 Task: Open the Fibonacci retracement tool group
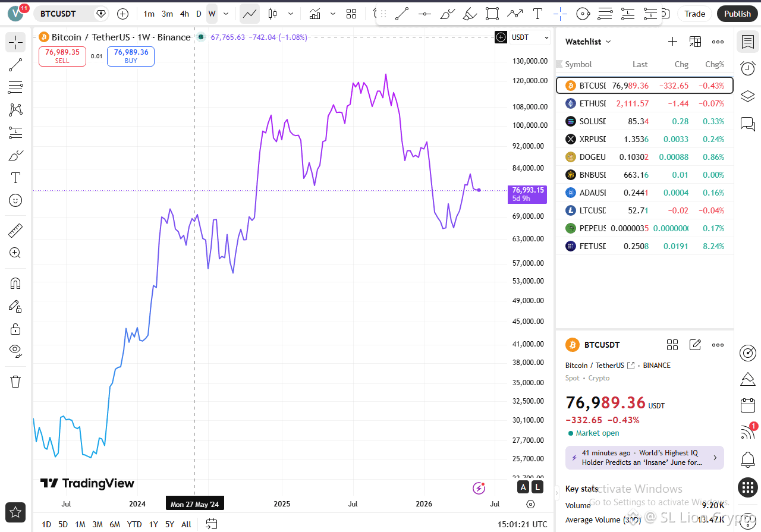click(x=15, y=87)
